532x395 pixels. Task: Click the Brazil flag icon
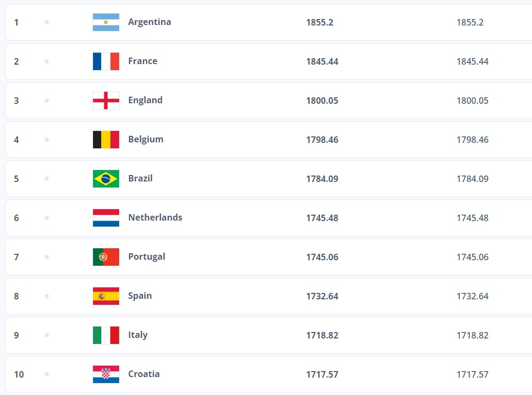coord(106,179)
